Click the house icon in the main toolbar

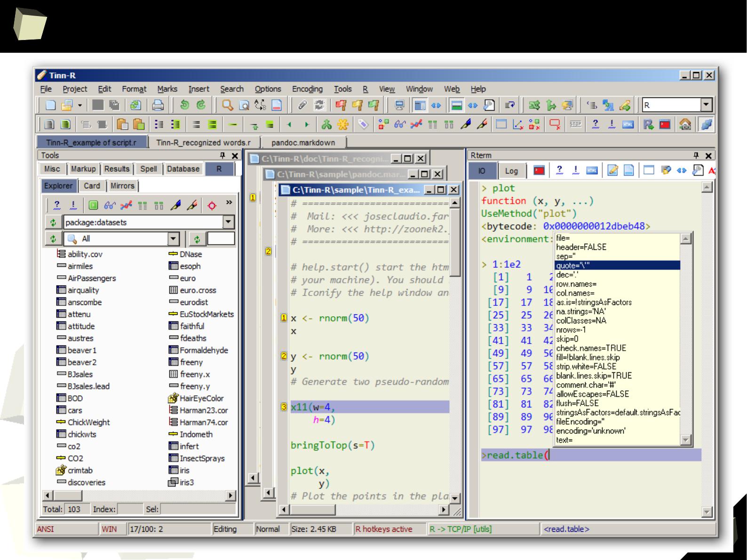pos(685,125)
